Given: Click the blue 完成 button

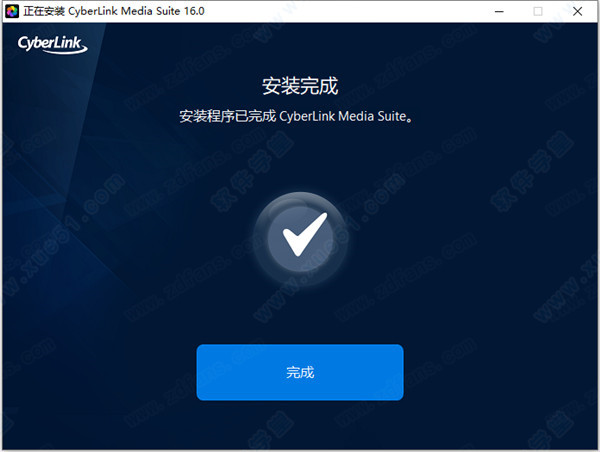Looking at the screenshot, I should coord(300,372).
